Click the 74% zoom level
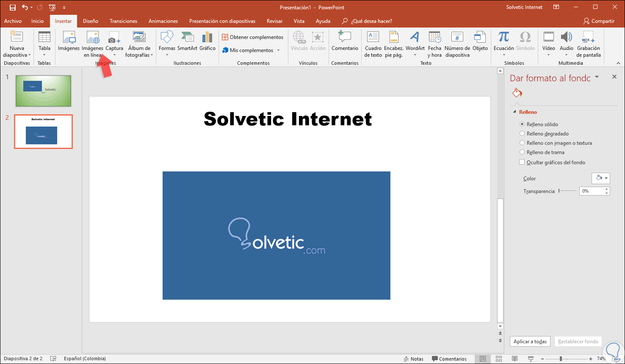The height and width of the screenshot is (364, 625). click(x=601, y=358)
